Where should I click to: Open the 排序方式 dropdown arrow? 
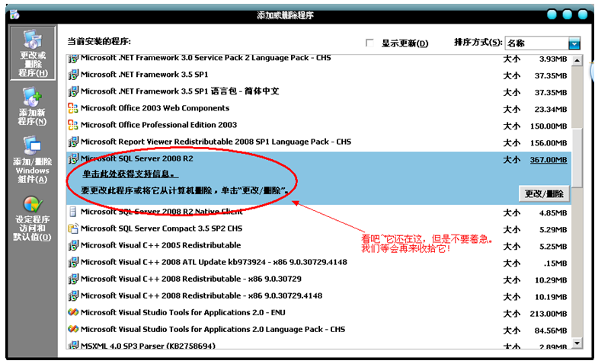tap(574, 43)
